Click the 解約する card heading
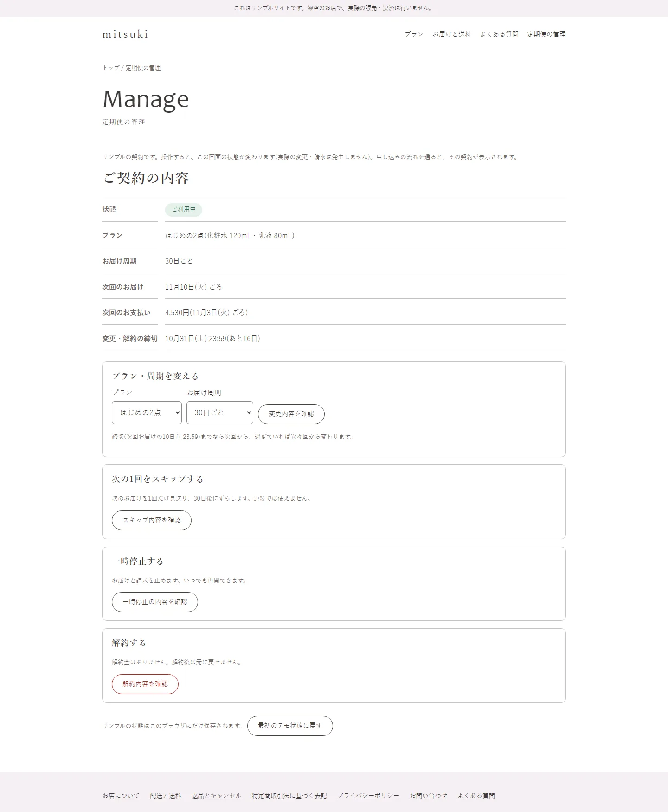 coord(129,643)
